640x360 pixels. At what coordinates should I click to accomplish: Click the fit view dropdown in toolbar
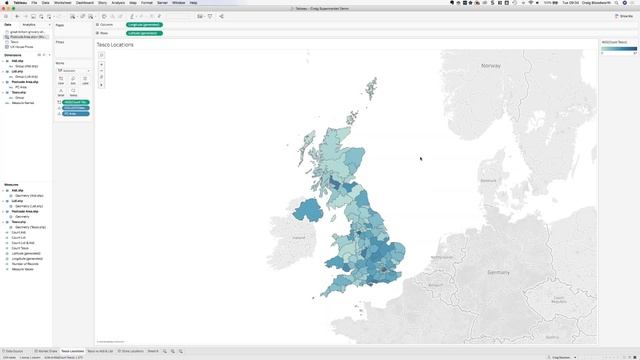[180, 16]
